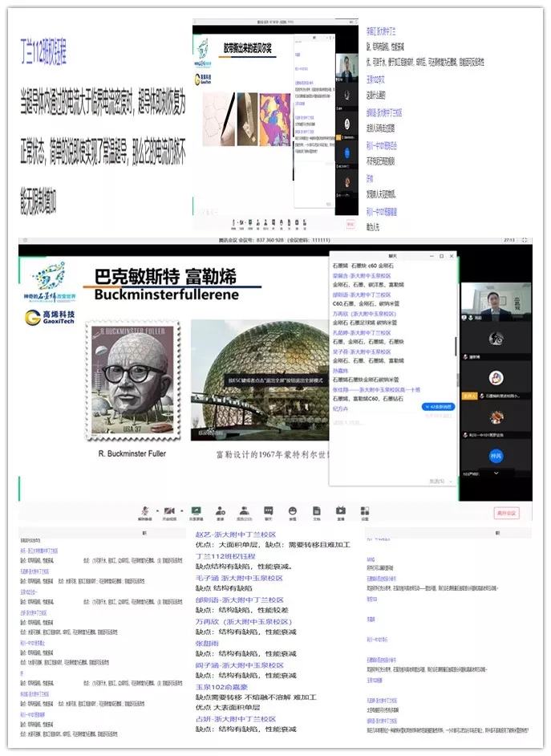Click the slide title 巴克敏斯特 富勒烯
Viewport: 551px width, 756px height.
pyautogui.click(x=166, y=277)
